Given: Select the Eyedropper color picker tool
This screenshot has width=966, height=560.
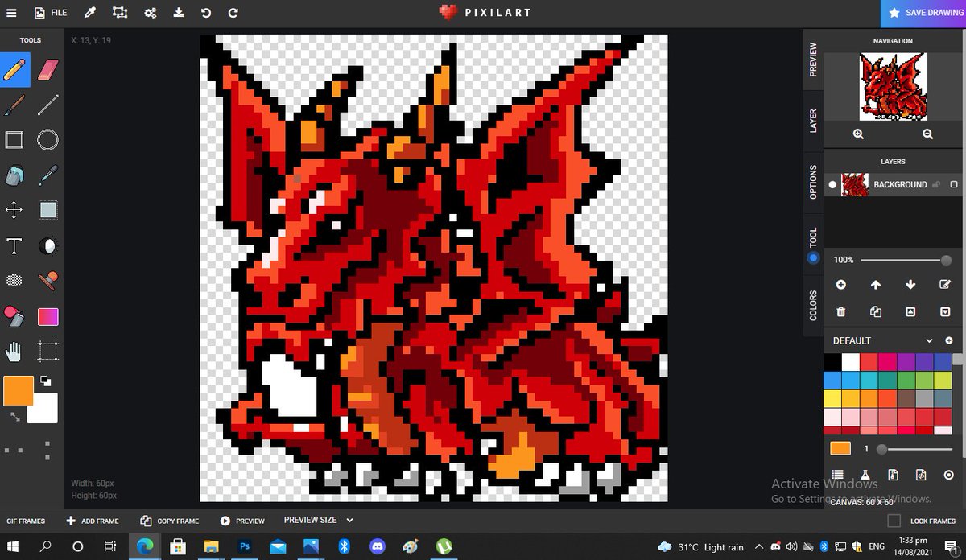Looking at the screenshot, I should coord(48,175).
